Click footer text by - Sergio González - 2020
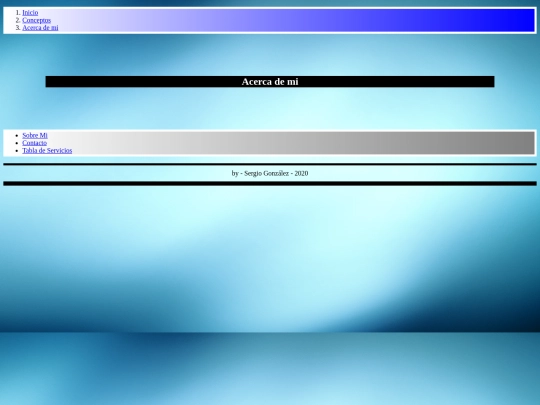 270,173
